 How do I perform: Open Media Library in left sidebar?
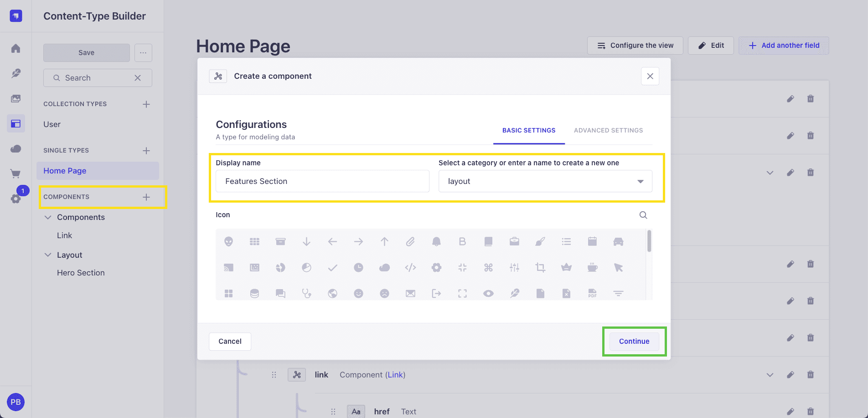pos(16,98)
